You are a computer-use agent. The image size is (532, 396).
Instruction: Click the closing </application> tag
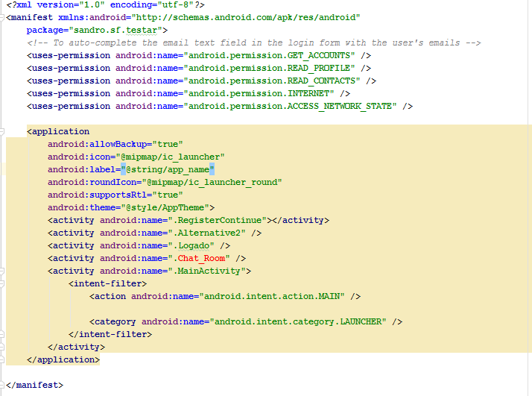pyautogui.click(x=63, y=359)
